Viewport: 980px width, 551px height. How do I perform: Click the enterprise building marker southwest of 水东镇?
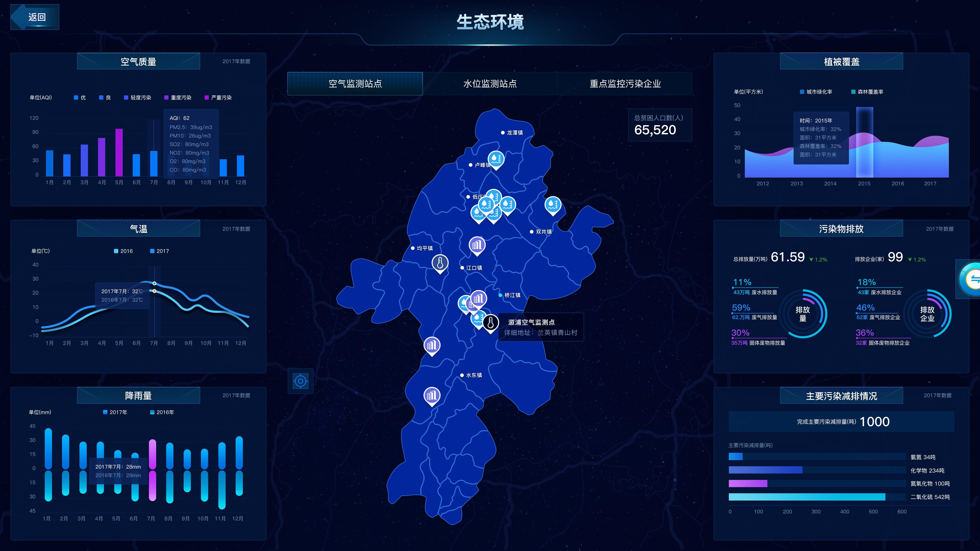click(432, 396)
